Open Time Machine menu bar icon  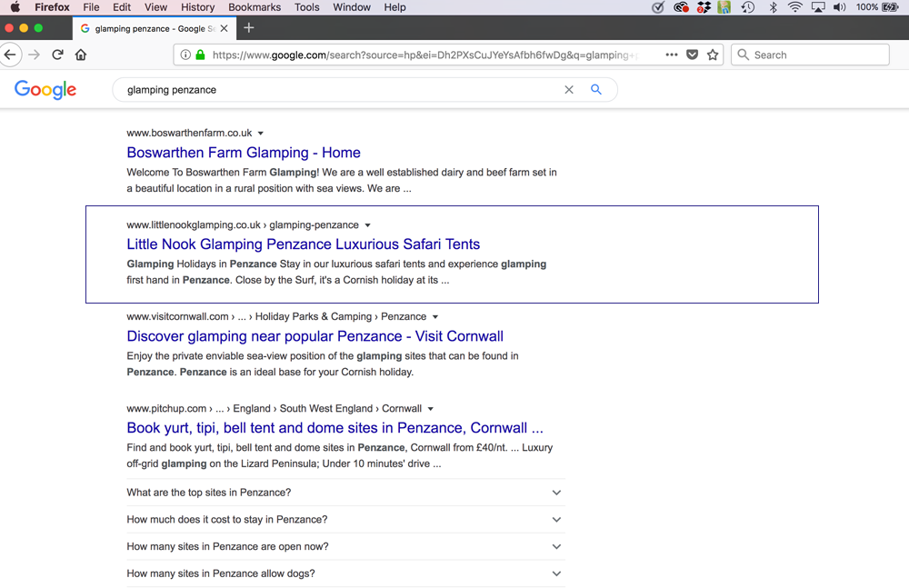pyautogui.click(x=748, y=7)
